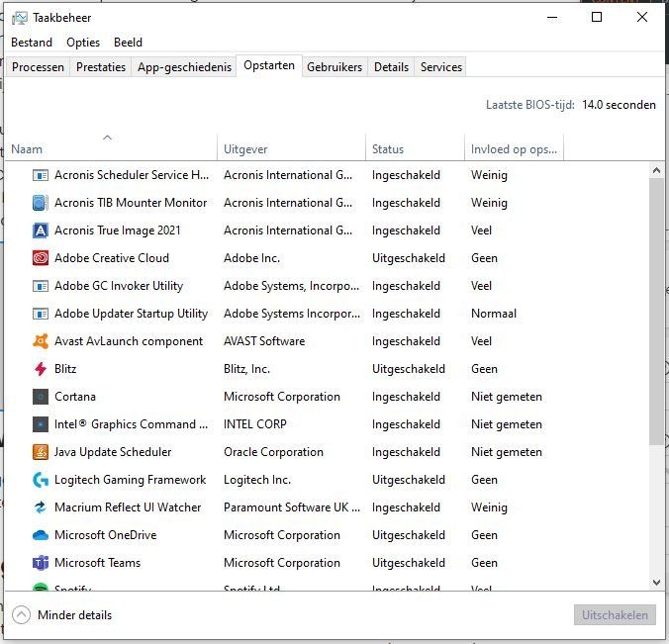Viewport: 669px width, 644px height.
Task: Sort by the Status column header
Action: [x=415, y=149]
